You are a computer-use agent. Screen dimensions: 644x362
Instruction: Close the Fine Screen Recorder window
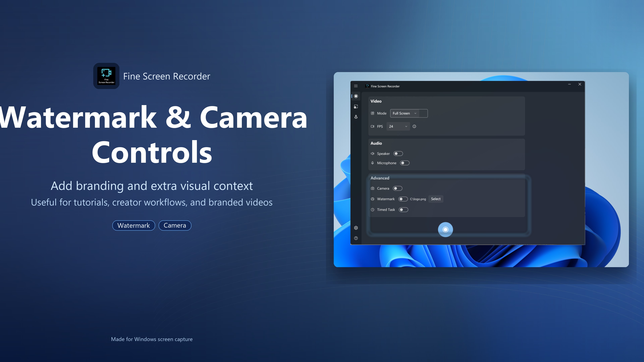(580, 84)
